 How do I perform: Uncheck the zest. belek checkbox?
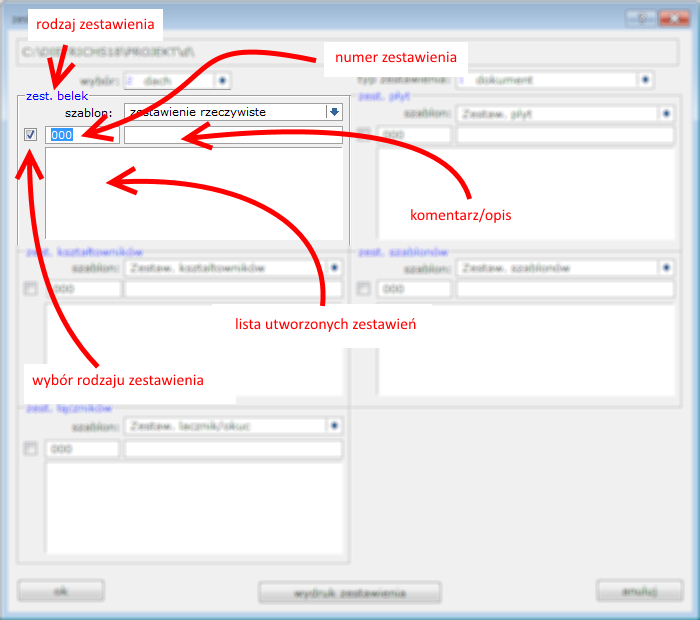point(31,135)
